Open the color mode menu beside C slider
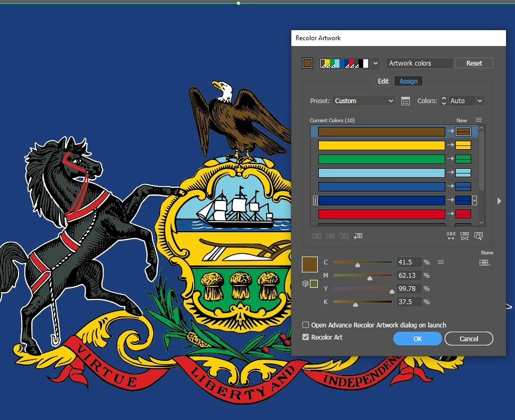Screen dimensions: 515x420 pyautogui.click(x=441, y=262)
